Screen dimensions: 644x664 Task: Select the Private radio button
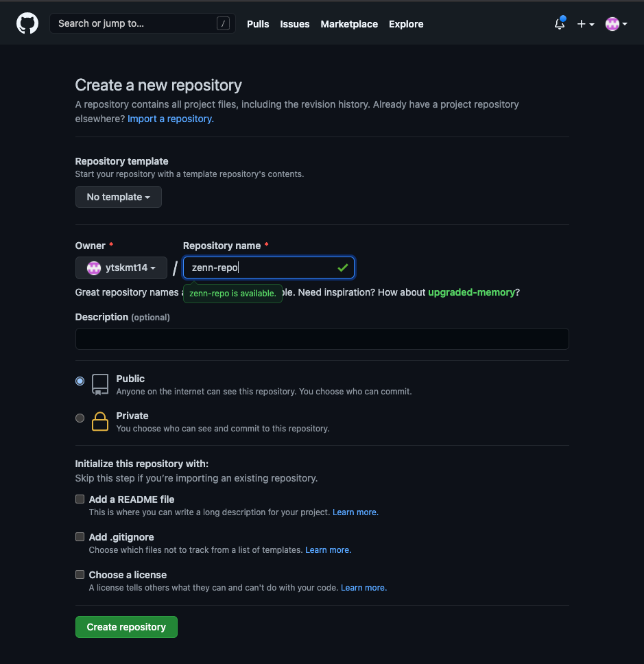[80, 418]
